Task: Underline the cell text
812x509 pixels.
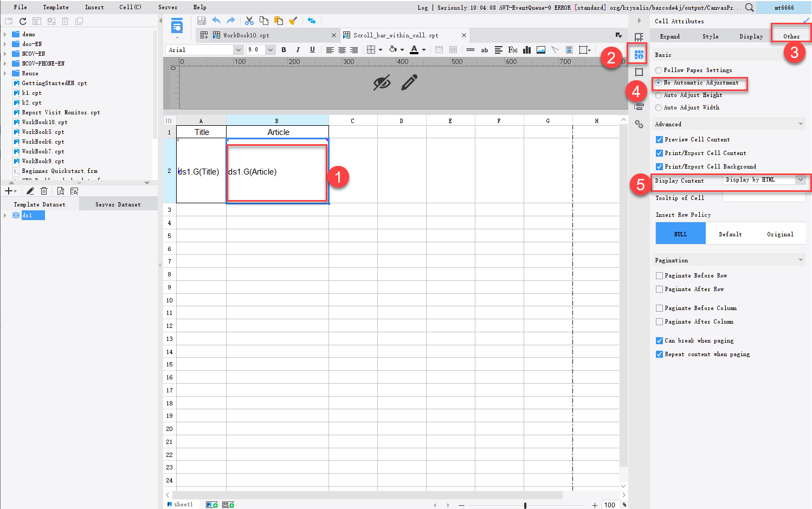Action: click(x=312, y=50)
